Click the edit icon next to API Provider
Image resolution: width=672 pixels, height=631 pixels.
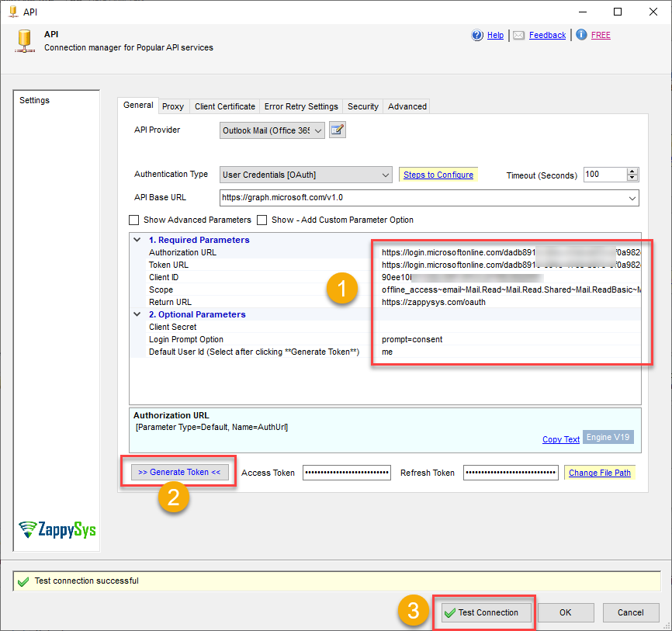337,130
